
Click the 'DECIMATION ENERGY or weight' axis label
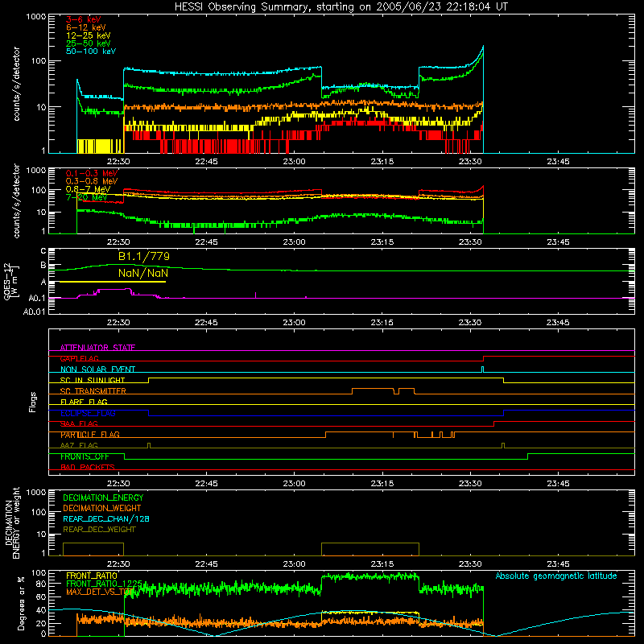click(x=12, y=522)
